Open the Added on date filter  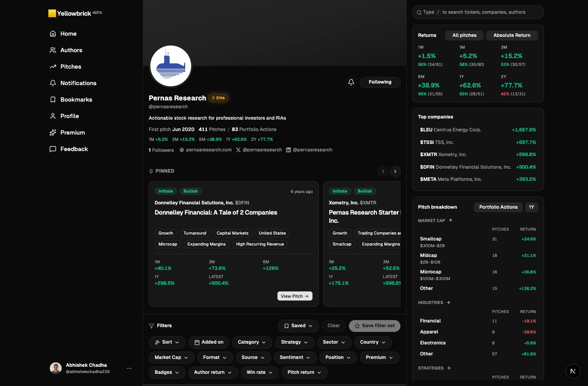(209, 342)
